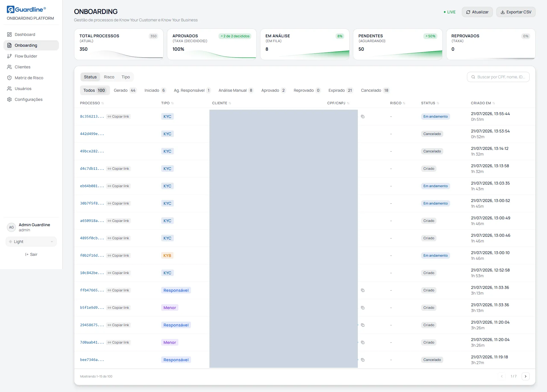Sort by the PROCESSO column
The height and width of the screenshot is (392, 547).
pos(92,103)
